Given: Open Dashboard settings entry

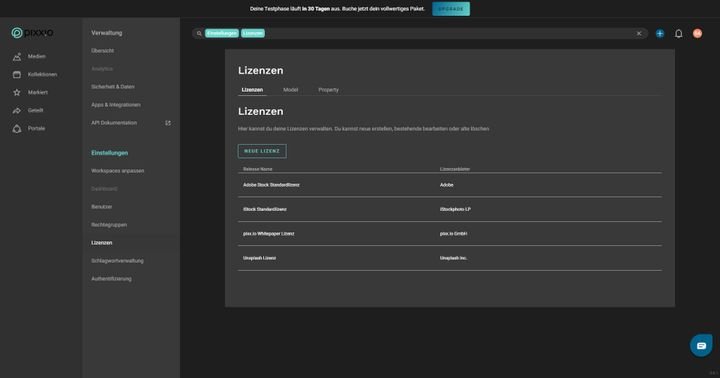Looking at the screenshot, I should [104, 189].
